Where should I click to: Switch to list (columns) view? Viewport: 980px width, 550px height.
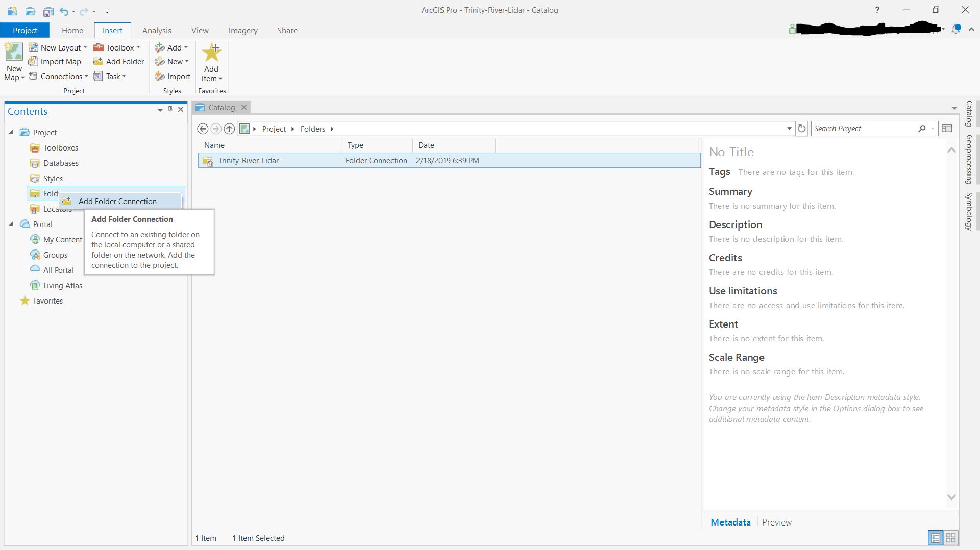pos(936,538)
